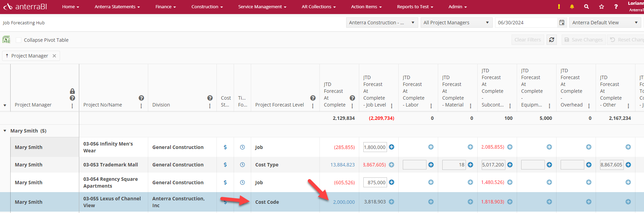Viewport: 644px width, 213px height.
Task: Click the 2,000,000 forecast link
Action: pos(344,202)
